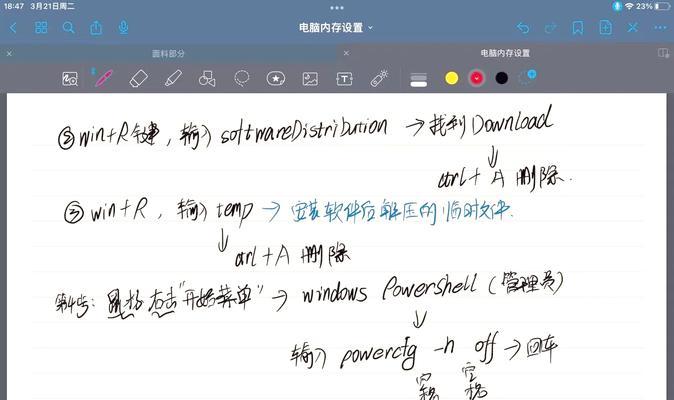Start audio recording with microphone icon
The height and width of the screenshot is (400, 674).
[123, 27]
